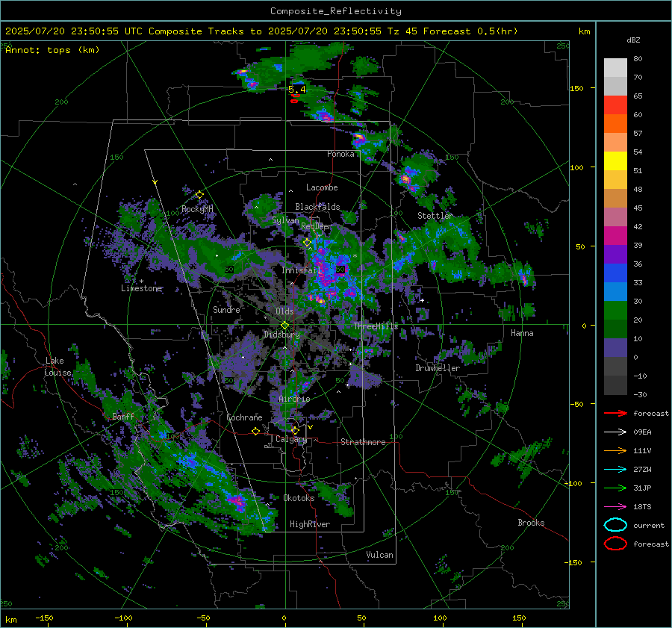
Task: Click the Hanna label on map
Action: coord(522,333)
